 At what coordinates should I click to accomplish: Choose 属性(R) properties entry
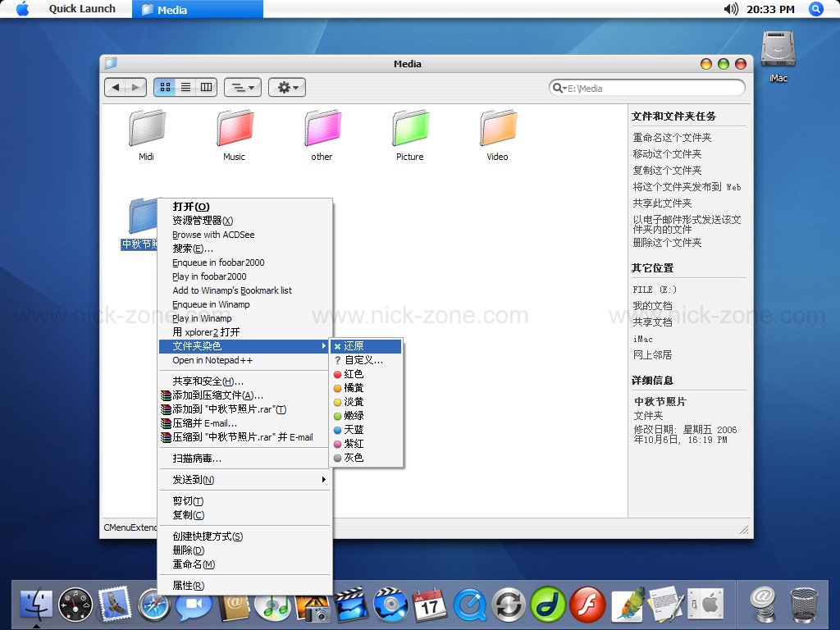tap(244, 586)
